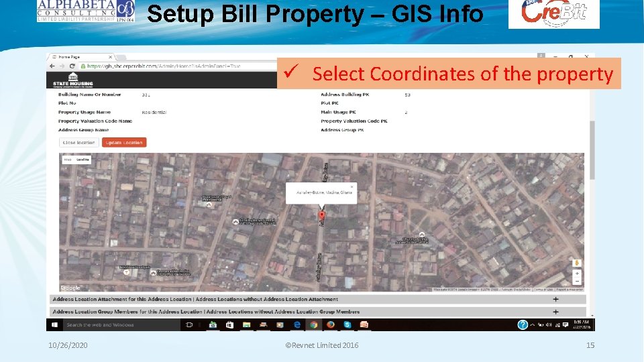This screenshot has height=362, width=644.
Task: Open Address Location Attachment for this Address Location
Action: 122,299
